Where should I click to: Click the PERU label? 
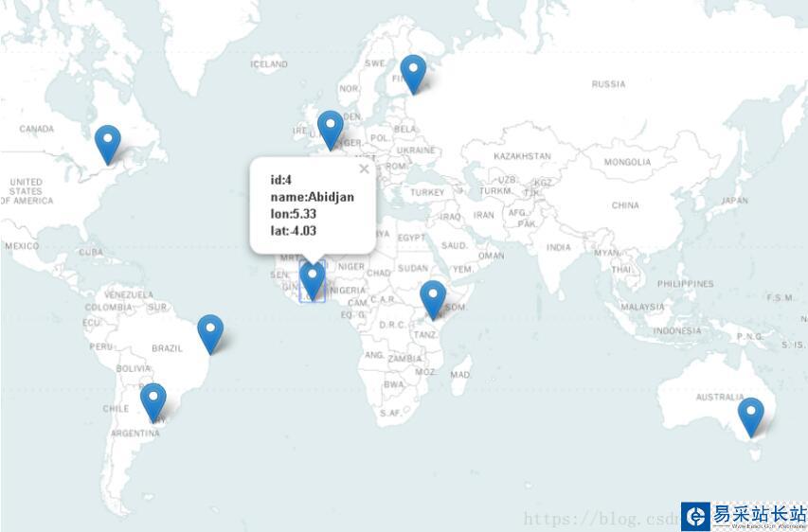pos(101,347)
